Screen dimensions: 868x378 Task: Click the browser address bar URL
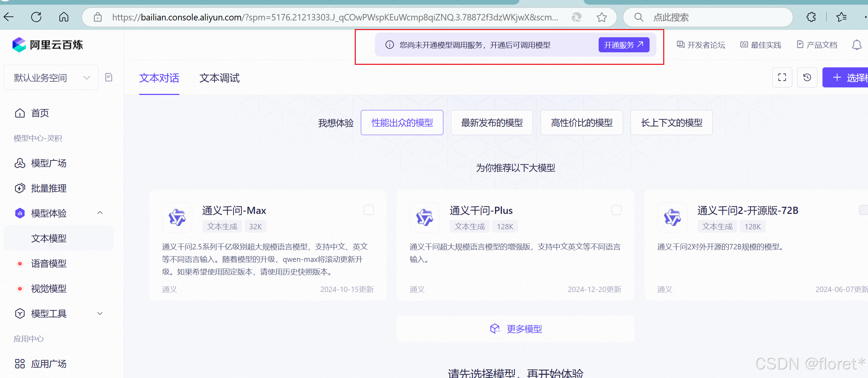[x=335, y=17]
